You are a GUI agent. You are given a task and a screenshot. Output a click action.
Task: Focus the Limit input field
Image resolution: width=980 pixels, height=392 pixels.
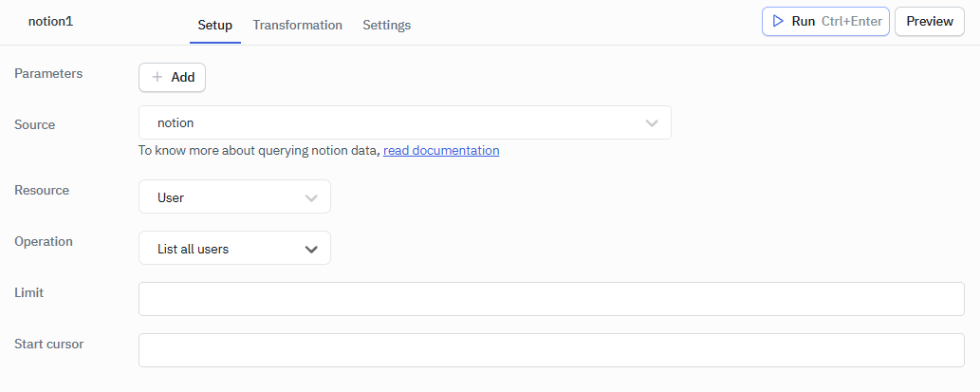click(551, 299)
